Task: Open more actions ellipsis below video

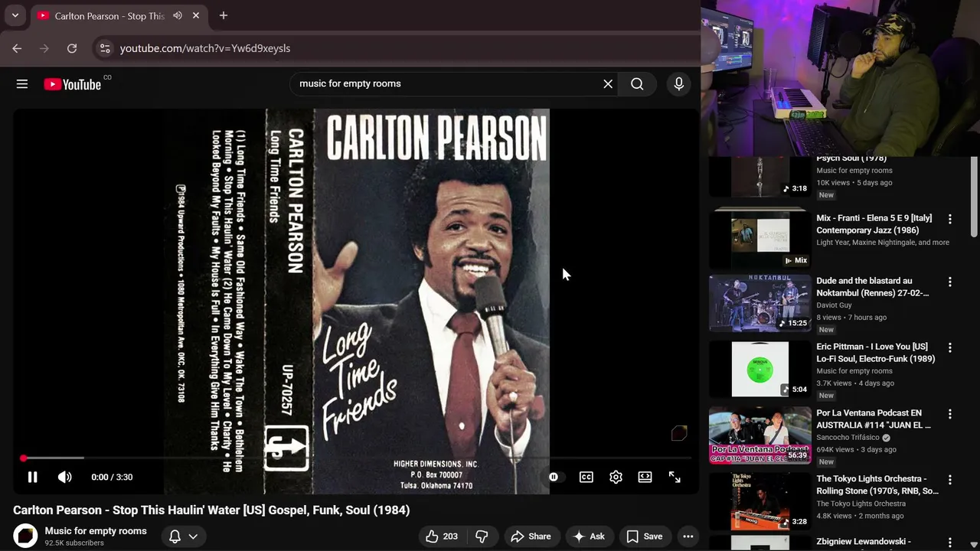Action: pos(688,536)
